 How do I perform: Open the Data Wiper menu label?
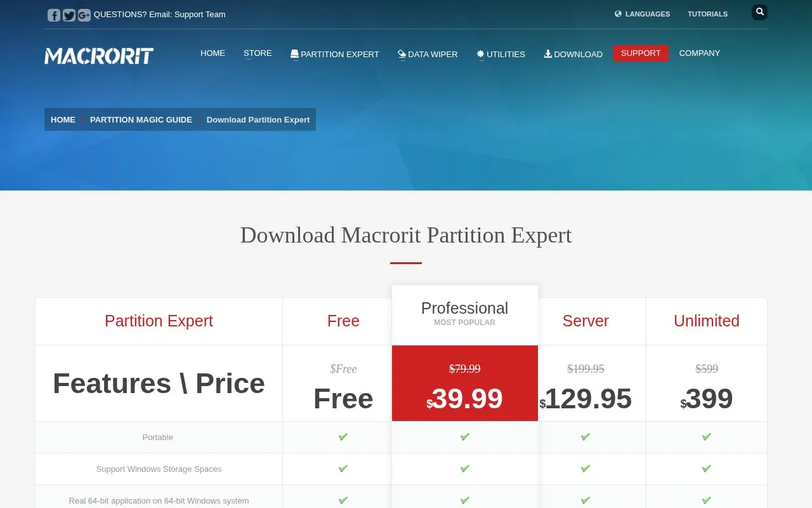(433, 55)
